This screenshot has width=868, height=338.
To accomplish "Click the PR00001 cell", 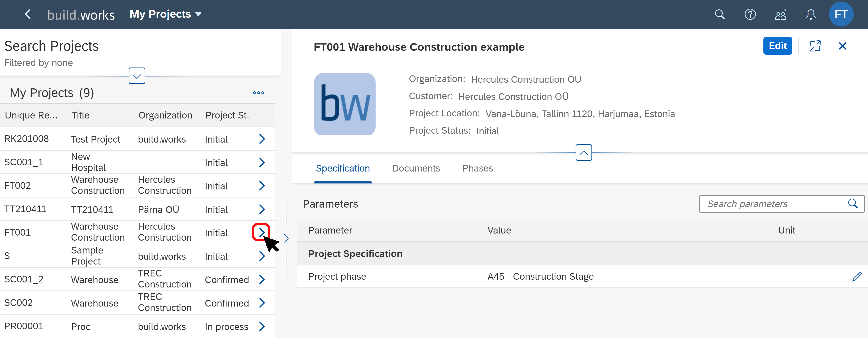I will [x=24, y=326].
